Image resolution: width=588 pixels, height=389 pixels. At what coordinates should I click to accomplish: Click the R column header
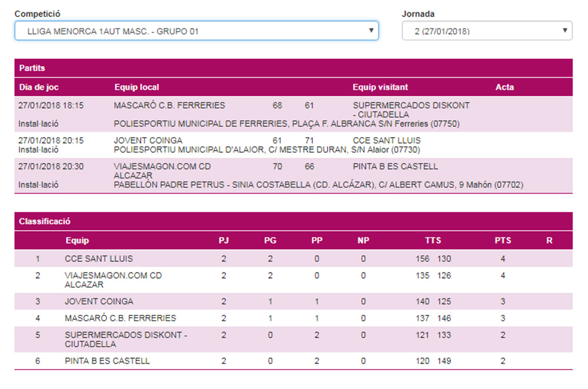pos(549,241)
